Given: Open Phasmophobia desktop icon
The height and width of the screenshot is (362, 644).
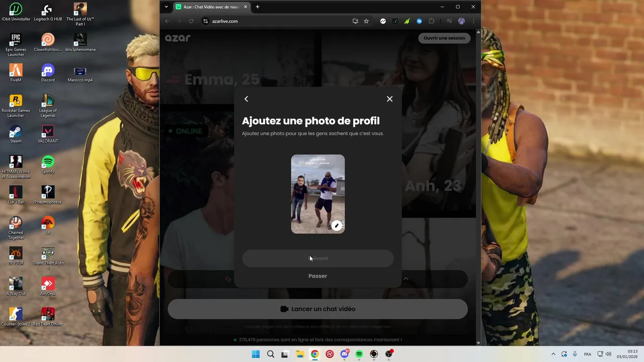Looking at the screenshot, I should click(48, 195).
